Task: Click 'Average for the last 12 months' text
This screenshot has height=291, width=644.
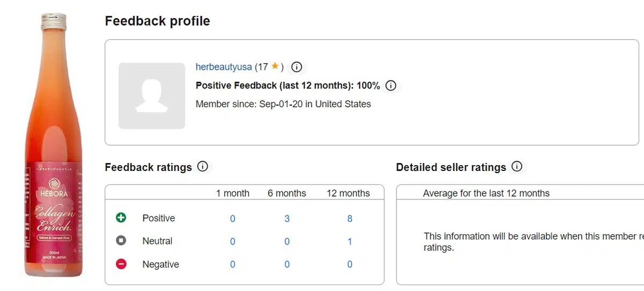Action: click(486, 193)
